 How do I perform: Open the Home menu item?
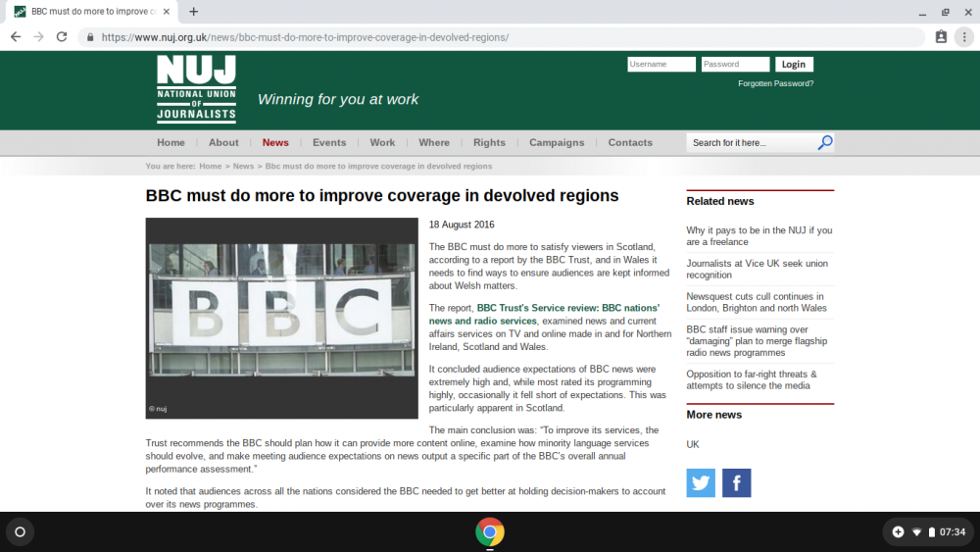[171, 142]
